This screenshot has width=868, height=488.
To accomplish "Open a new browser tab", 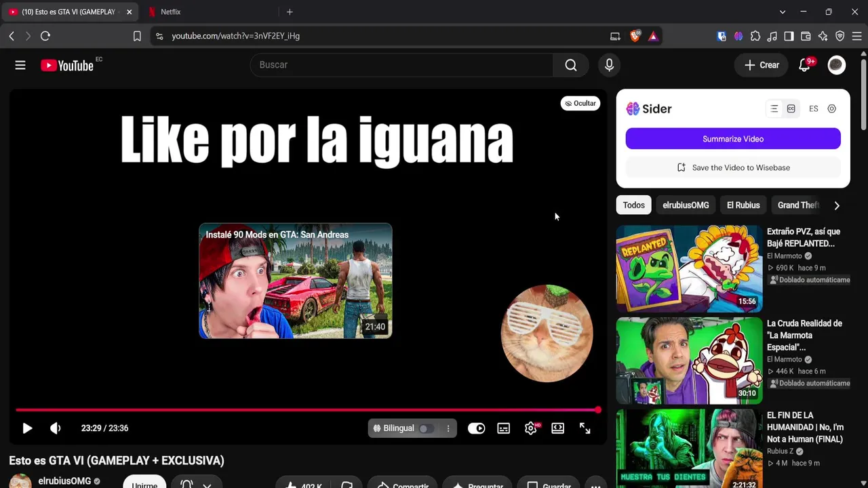I will (x=290, y=12).
